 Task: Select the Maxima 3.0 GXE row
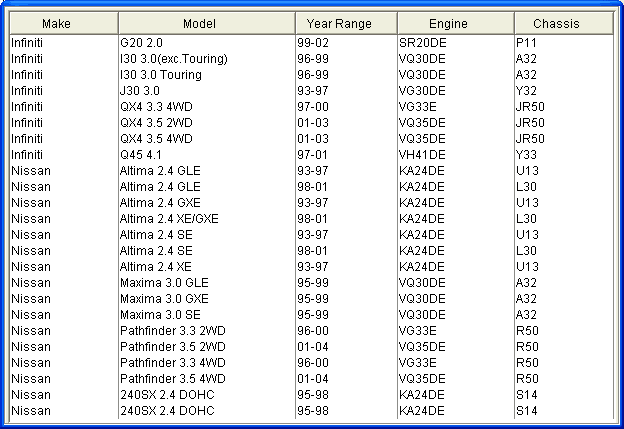(x=312, y=298)
